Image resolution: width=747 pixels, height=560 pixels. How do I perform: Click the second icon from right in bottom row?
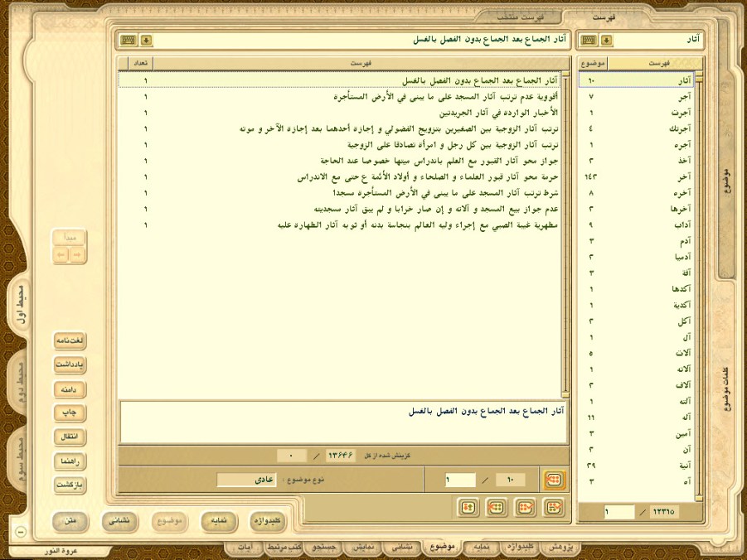point(526,507)
